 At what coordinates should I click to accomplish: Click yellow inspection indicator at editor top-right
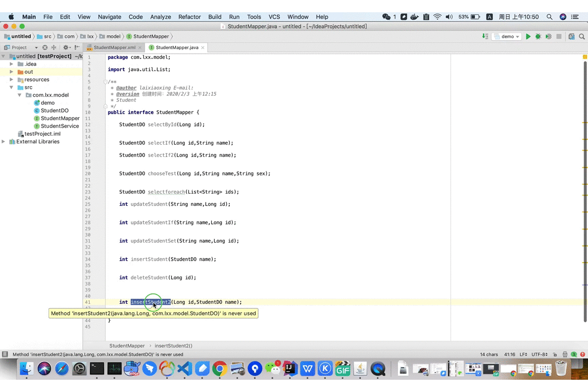pyautogui.click(x=585, y=57)
